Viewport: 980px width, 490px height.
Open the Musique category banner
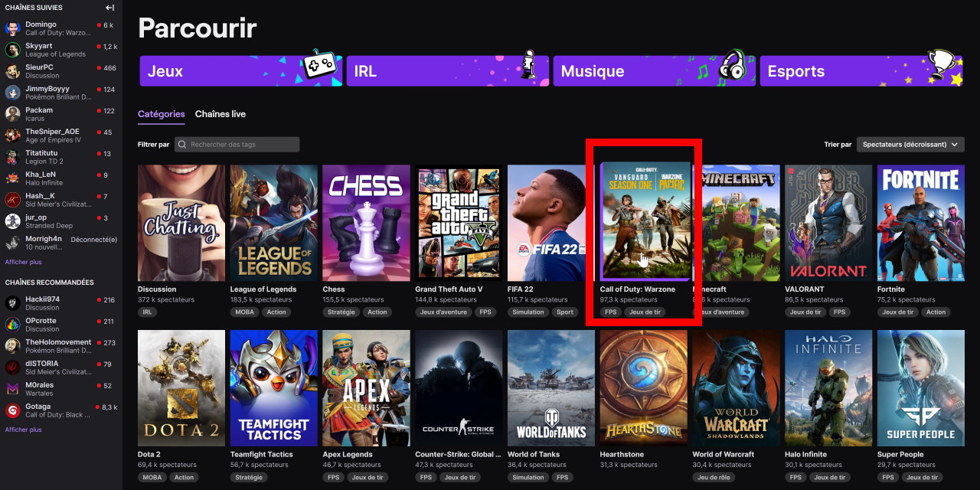[654, 71]
